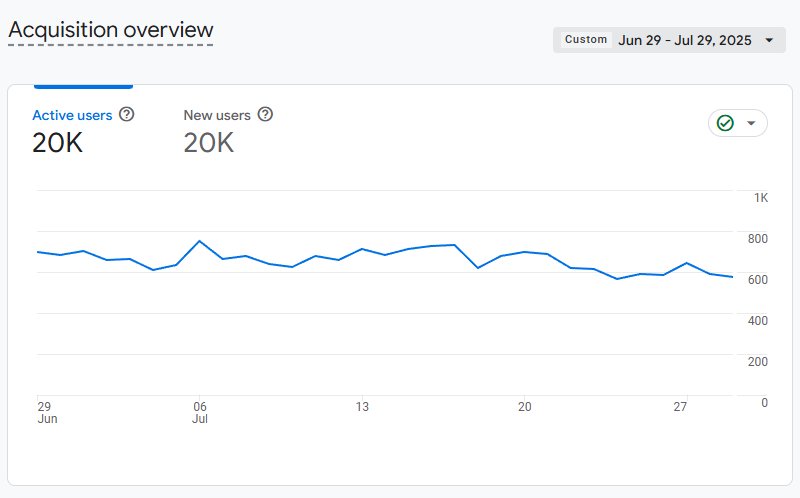This screenshot has height=498, width=800.
Task: Click the 1K y-axis label
Action: (x=761, y=198)
